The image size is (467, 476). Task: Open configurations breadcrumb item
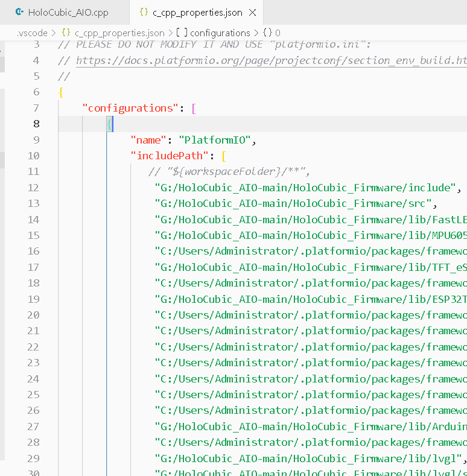tap(220, 33)
